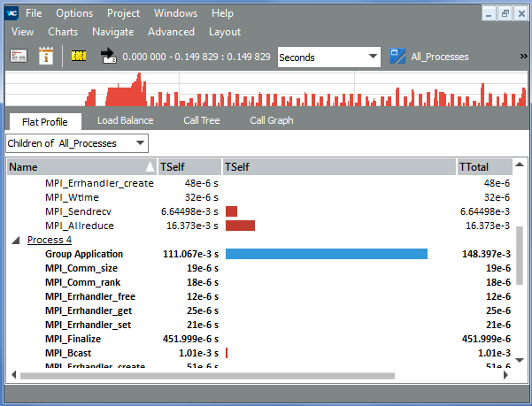
Task: Select the MPI_Sendrecv row
Action: click(260, 211)
